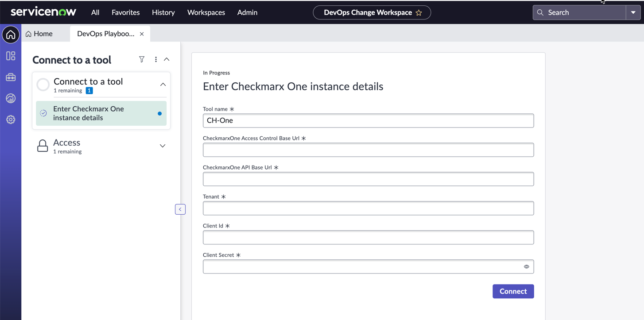644x320 pixels.
Task: Click the Client Id input field
Action: coord(368,237)
